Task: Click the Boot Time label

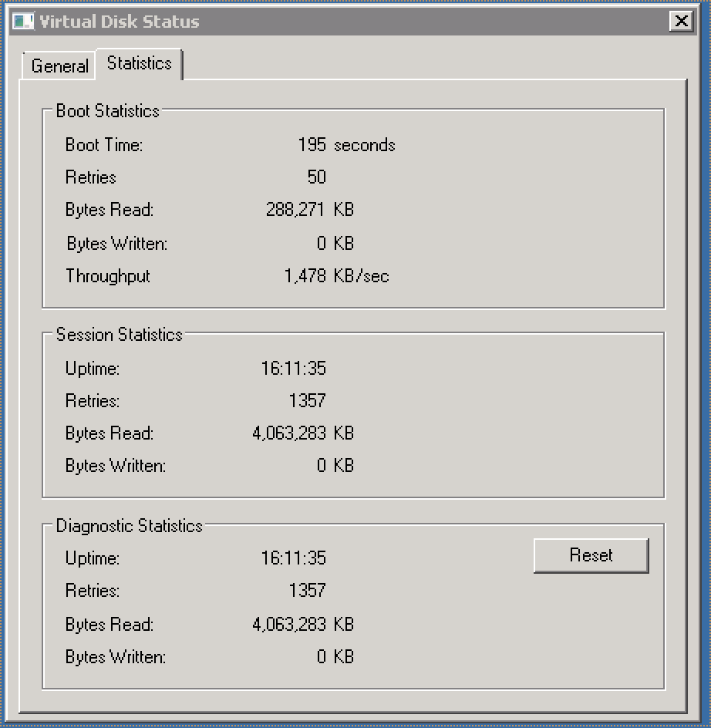Action: pyautogui.click(x=104, y=145)
